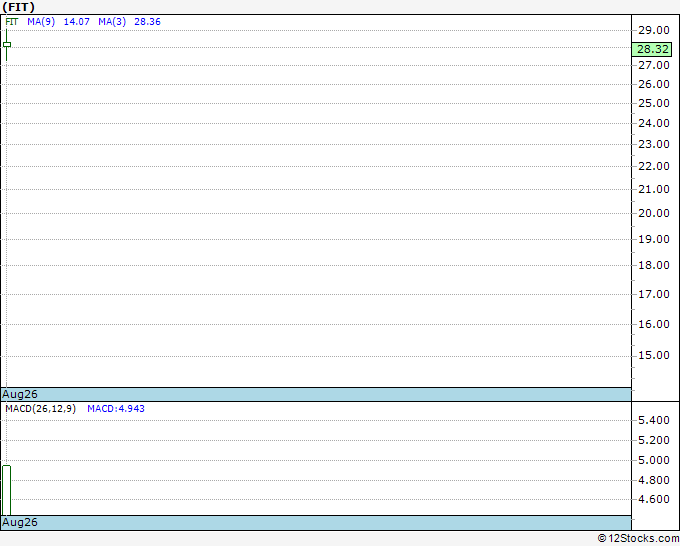Click the MACD:4.943 value readout
The image size is (680, 546).
tap(116, 409)
